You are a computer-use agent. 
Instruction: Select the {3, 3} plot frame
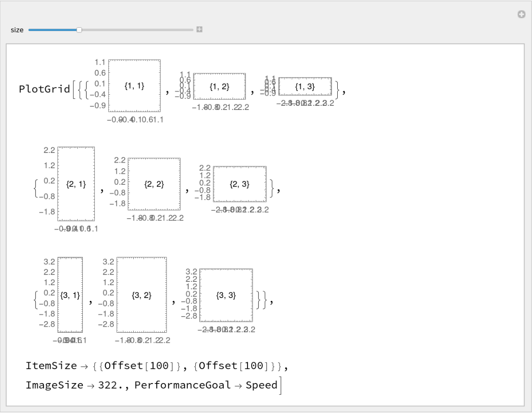click(226, 295)
